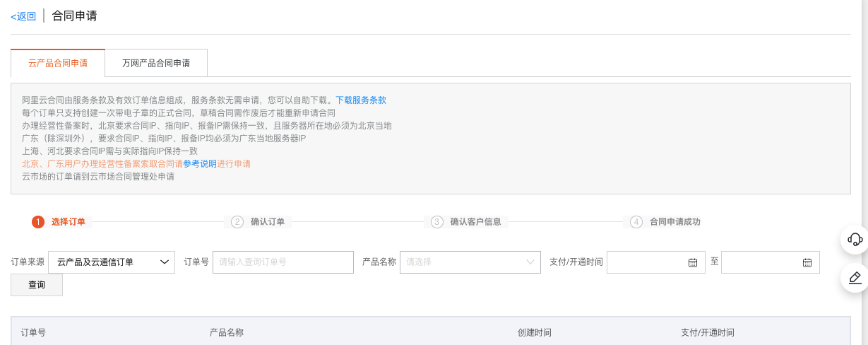Click the 订单号 table column header
The image size is (868, 345).
coord(33,332)
